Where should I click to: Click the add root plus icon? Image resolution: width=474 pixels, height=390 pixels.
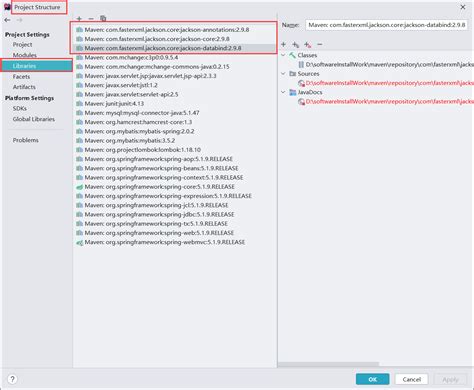tap(284, 44)
